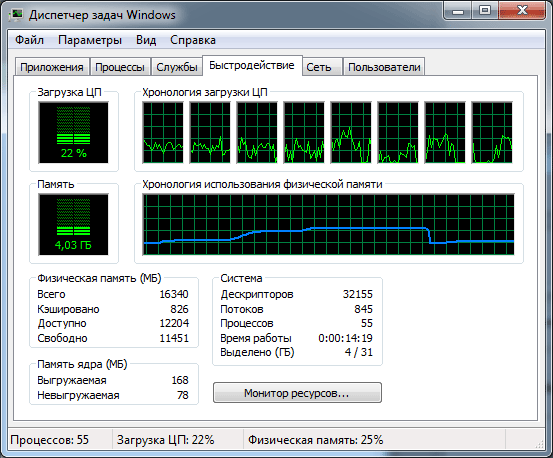Switch to the Сеть tab
553x458 pixels.
click(322, 67)
